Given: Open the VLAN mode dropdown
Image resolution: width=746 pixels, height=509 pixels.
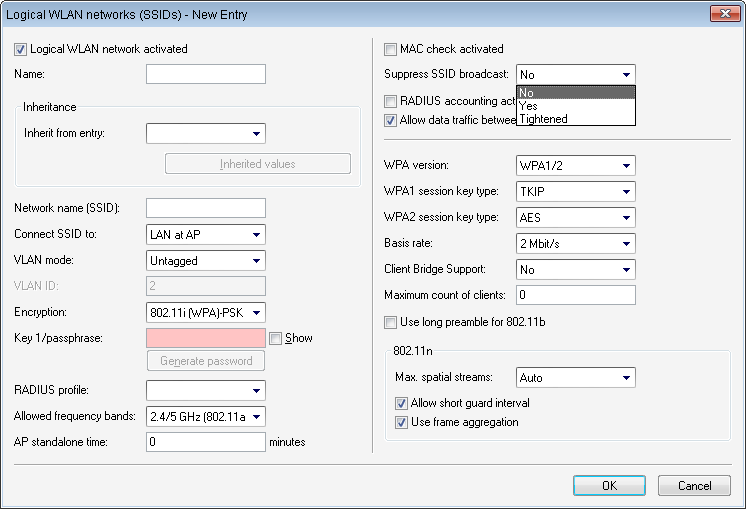Looking at the screenshot, I should coord(257,261).
